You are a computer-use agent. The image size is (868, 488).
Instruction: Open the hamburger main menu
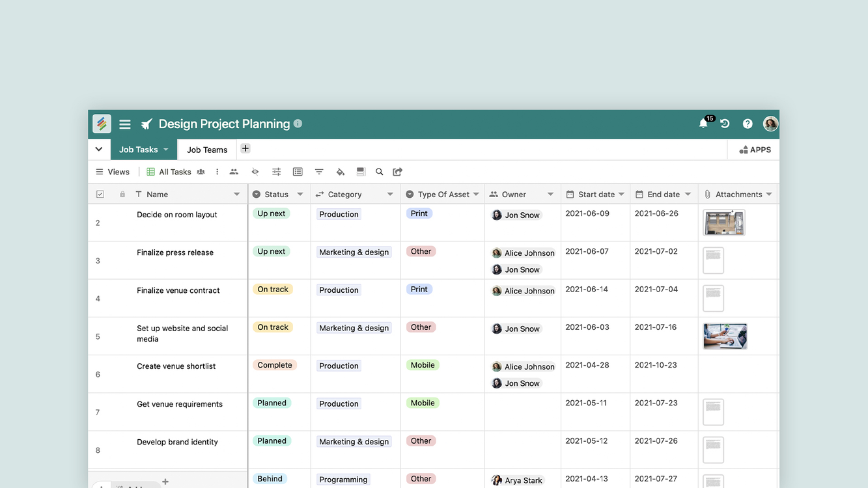tap(125, 124)
